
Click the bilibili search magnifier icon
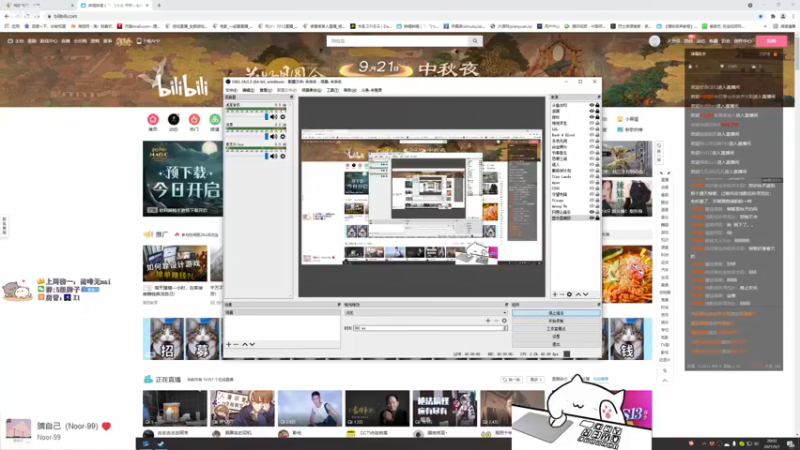pos(475,41)
